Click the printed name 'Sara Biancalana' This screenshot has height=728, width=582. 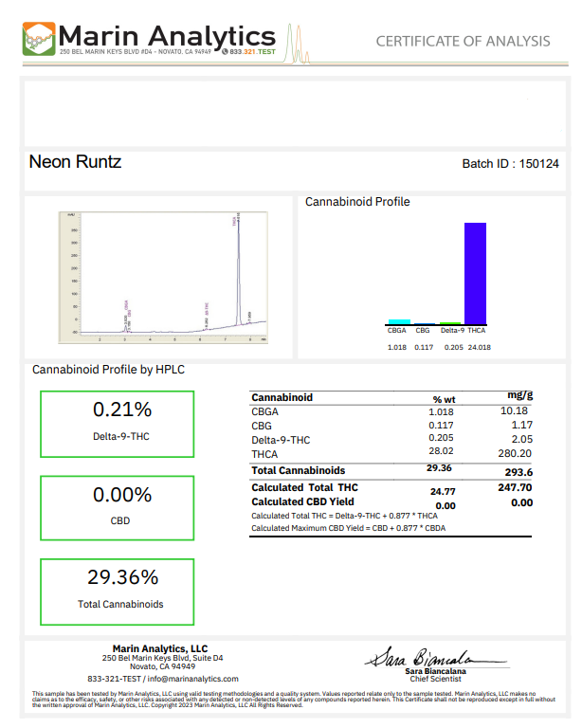pyautogui.click(x=435, y=671)
